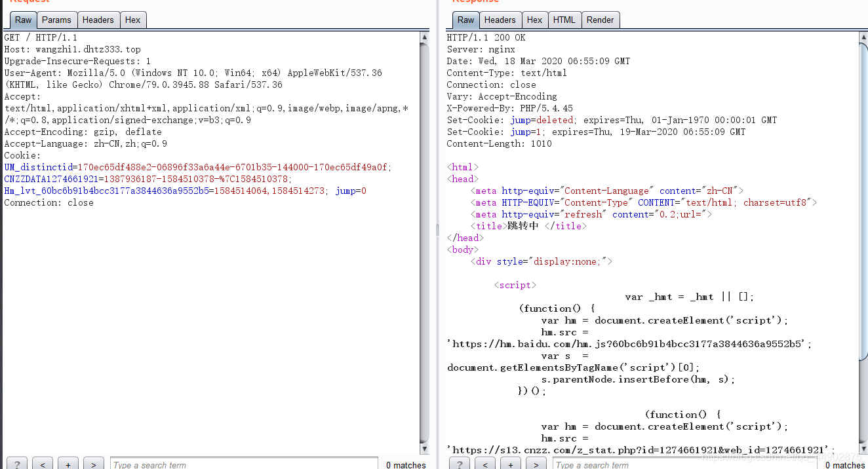Screen dimensions: 868x469
Task: Click the hm.baidu.com script URL line
Action: pyautogui.click(x=629, y=344)
